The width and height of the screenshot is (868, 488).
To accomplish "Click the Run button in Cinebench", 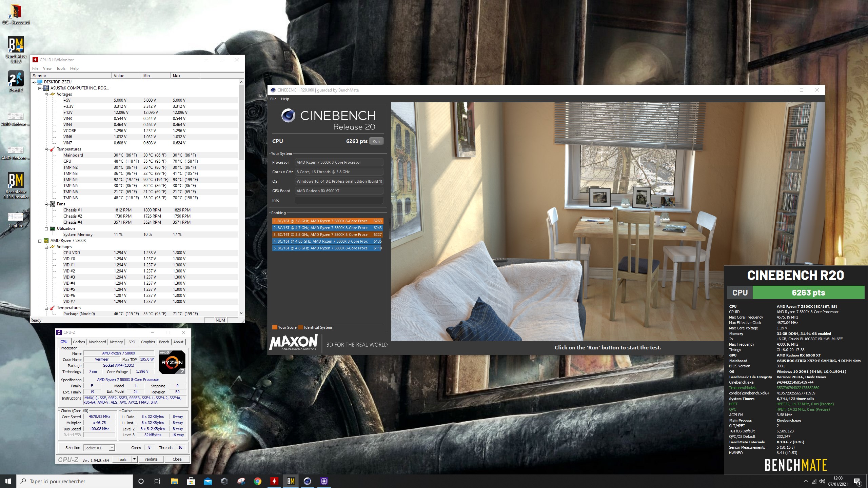I will pyautogui.click(x=376, y=141).
